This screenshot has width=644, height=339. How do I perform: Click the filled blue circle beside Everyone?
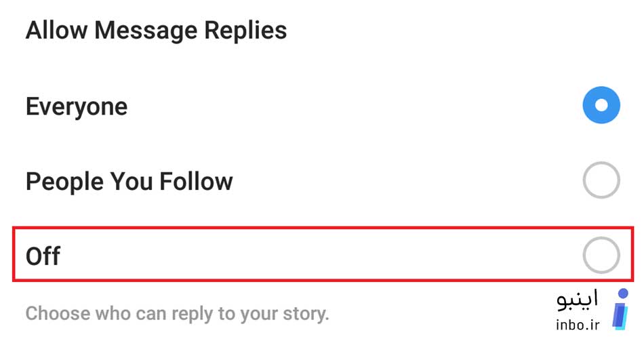click(x=601, y=105)
